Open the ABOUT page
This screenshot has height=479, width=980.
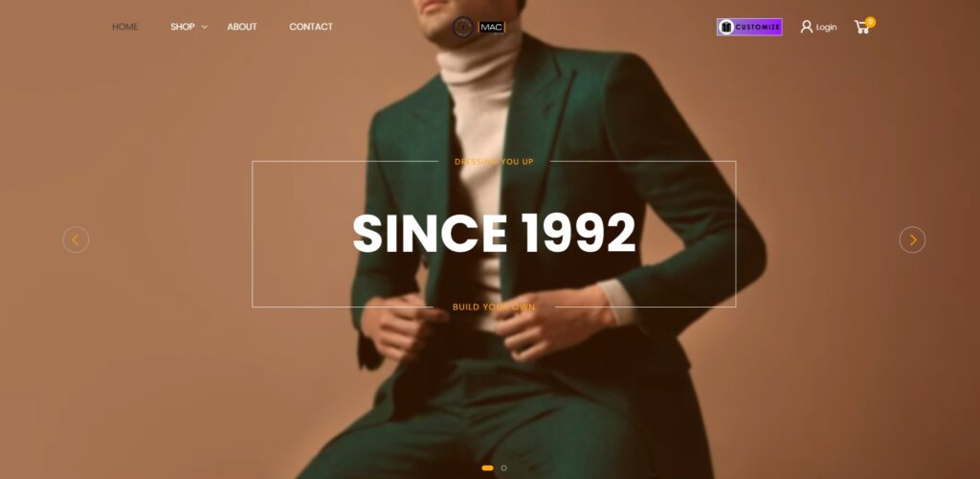tap(242, 27)
